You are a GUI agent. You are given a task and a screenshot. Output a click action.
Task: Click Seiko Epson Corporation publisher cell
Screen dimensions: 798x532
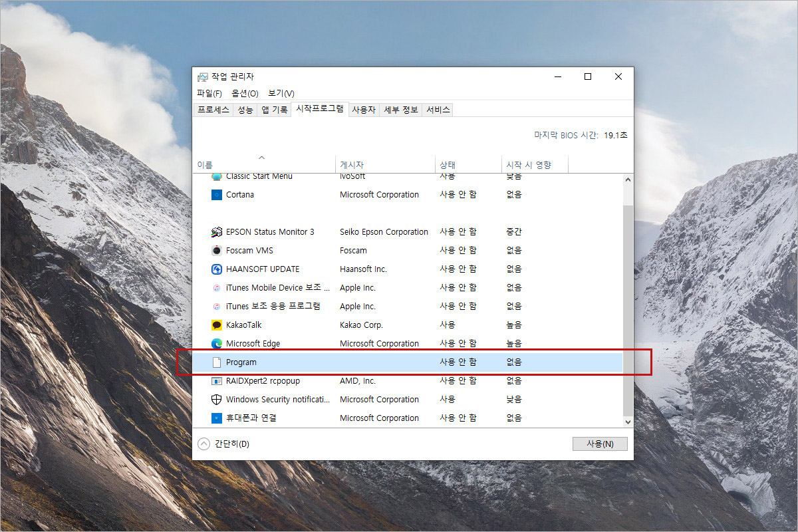[x=384, y=232]
